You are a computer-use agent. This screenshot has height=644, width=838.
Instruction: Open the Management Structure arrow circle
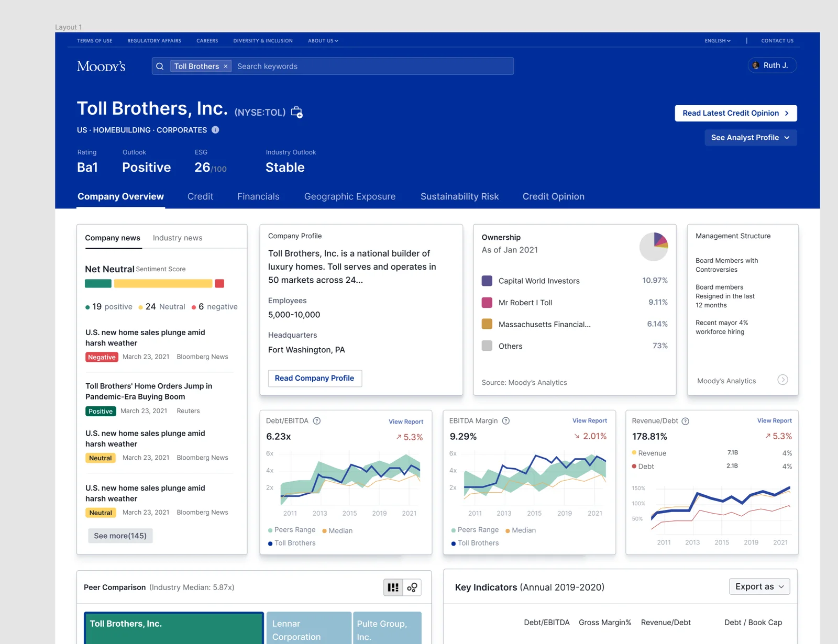coord(782,380)
